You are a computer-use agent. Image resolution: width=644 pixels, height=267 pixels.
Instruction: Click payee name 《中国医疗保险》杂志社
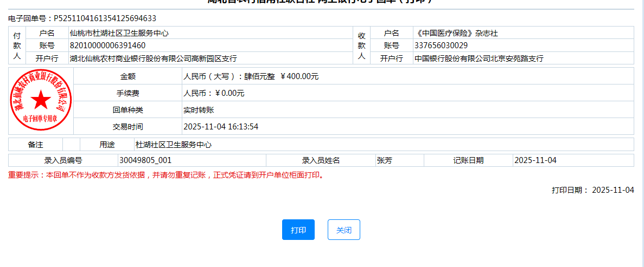coord(456,33)
